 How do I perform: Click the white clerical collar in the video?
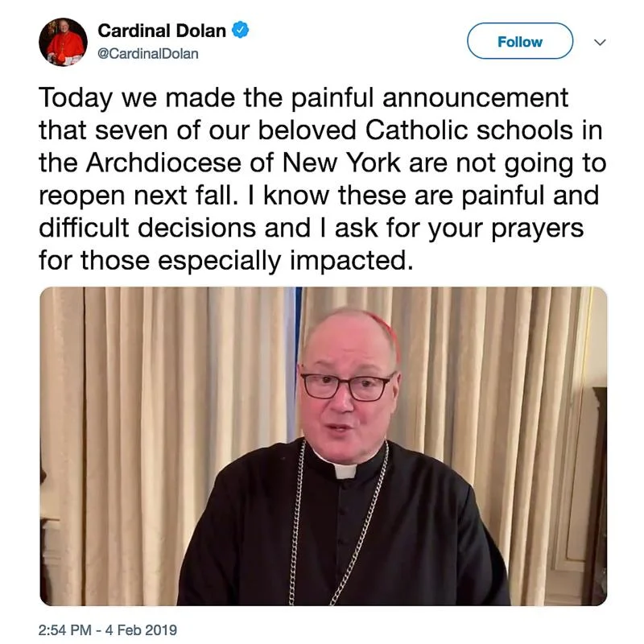click(345, 471)
